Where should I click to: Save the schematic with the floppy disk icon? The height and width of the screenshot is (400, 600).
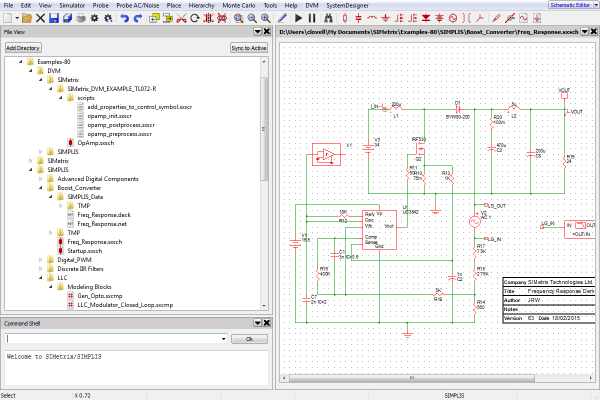click(54, 18)
